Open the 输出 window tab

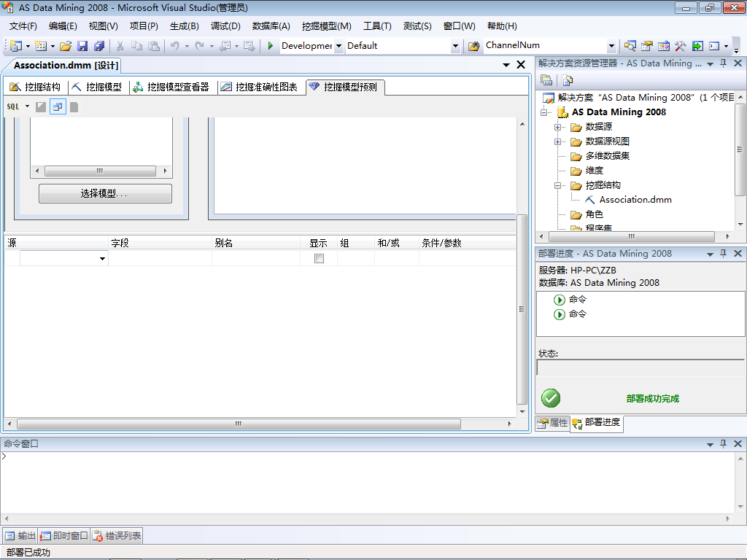(x=20, y=536)
